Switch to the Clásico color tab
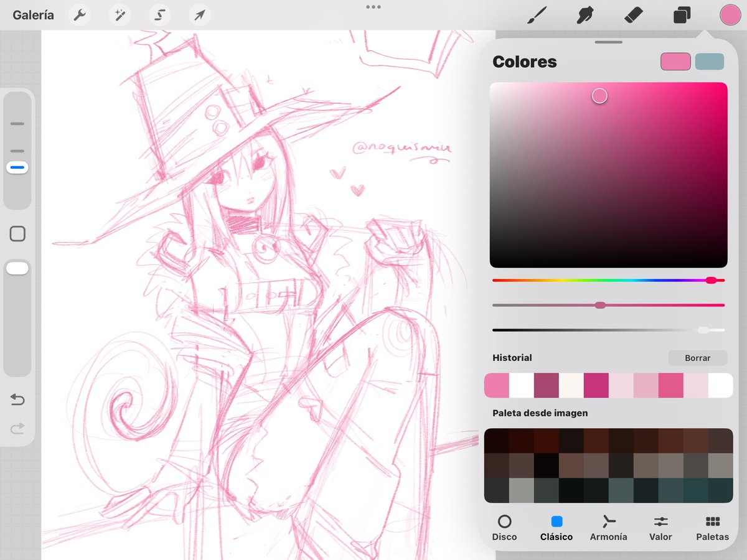Viewport: 747px width, 560px height. point(557,528)
